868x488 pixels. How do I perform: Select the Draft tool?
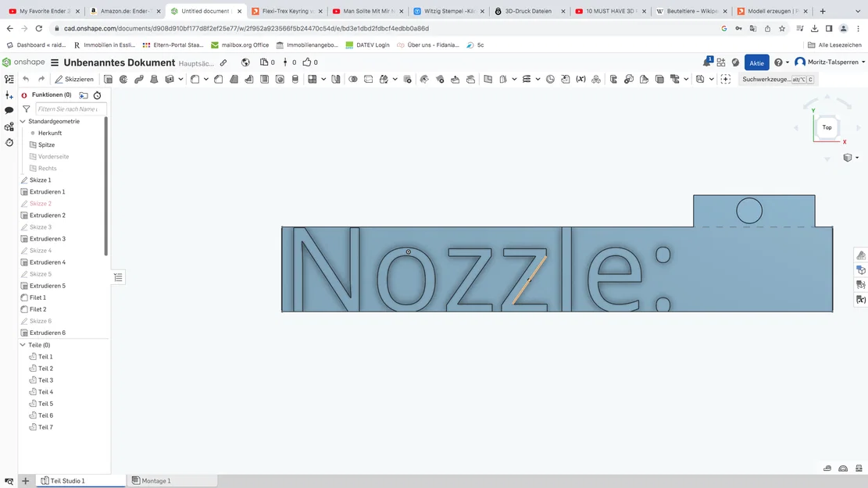[x=234, y=79]
